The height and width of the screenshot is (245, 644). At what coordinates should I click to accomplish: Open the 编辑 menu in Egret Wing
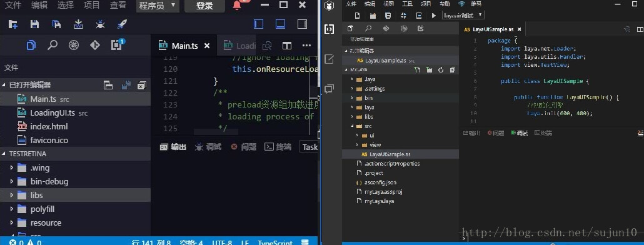39,6
